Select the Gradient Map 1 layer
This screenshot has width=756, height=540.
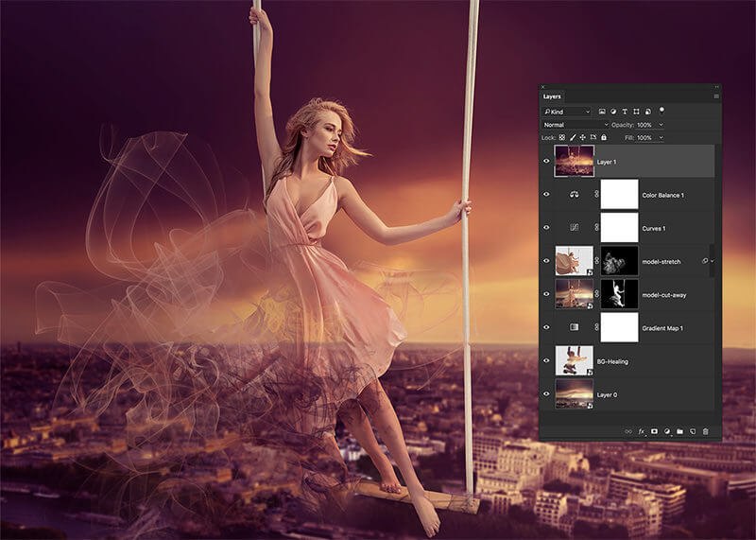[x=661, y=327]
